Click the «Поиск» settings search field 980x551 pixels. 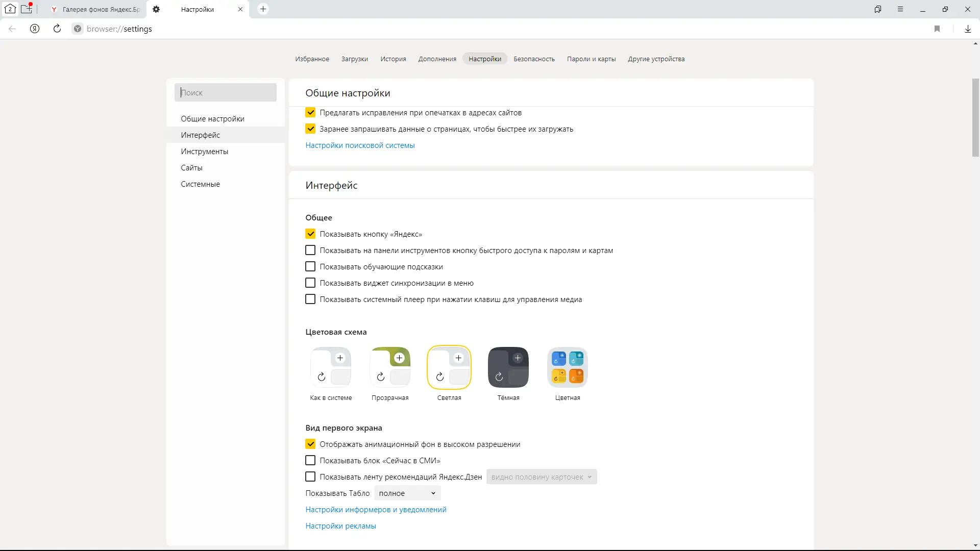point(226,93)
